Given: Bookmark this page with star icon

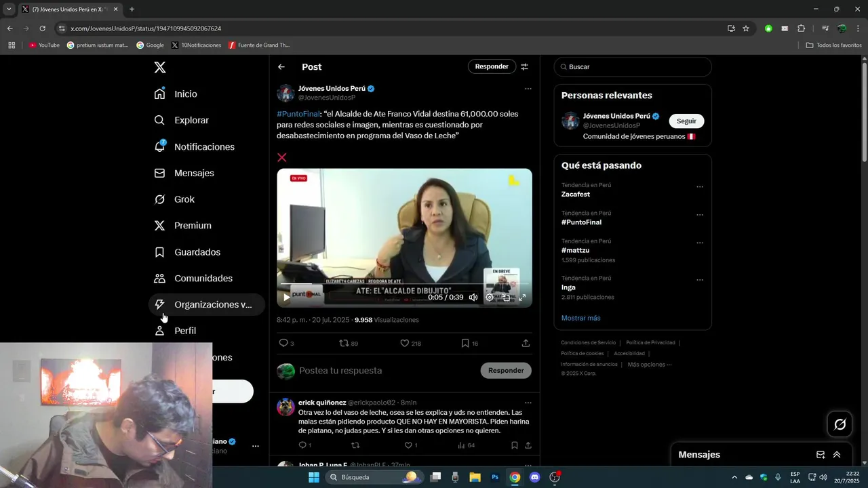Looking at the screenshot, I should [x=746, y=28].
